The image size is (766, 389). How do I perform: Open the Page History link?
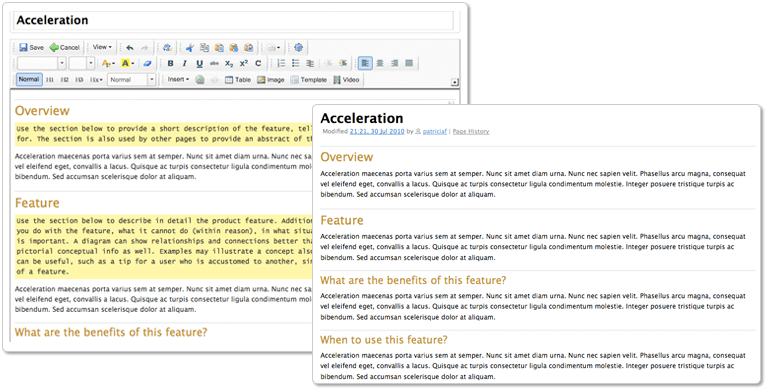[x=470, y=131]
